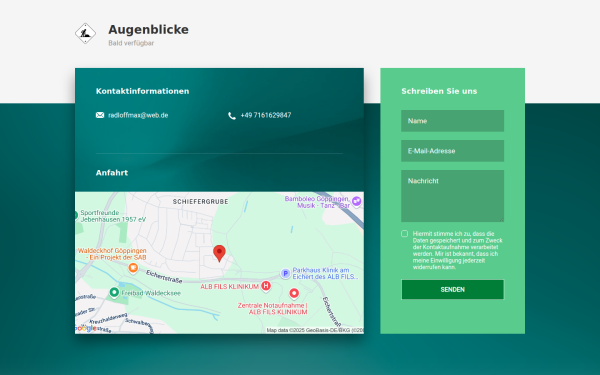Click the Augenblicke site title

[148, 29]
